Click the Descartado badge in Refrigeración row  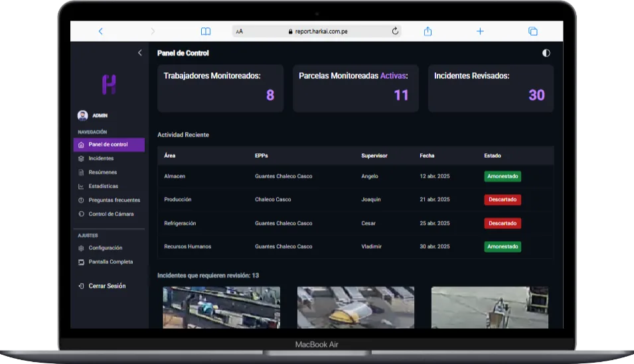coord(503,223)
